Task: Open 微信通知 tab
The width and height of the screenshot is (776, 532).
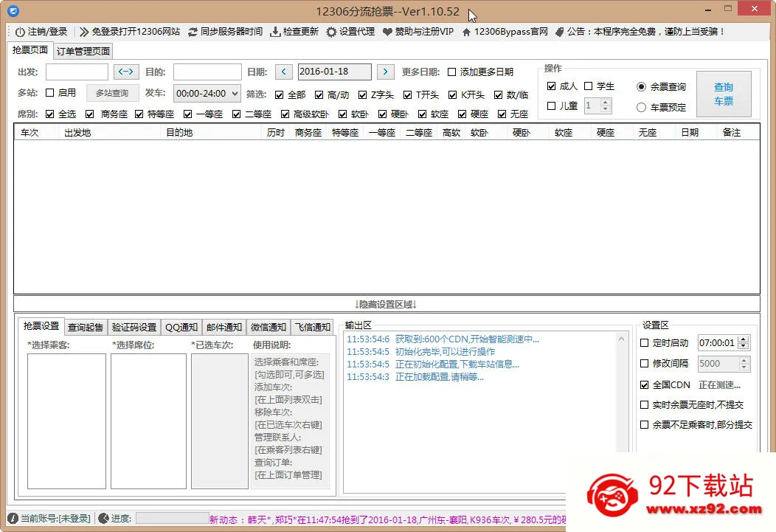Action: click(269, 327)
